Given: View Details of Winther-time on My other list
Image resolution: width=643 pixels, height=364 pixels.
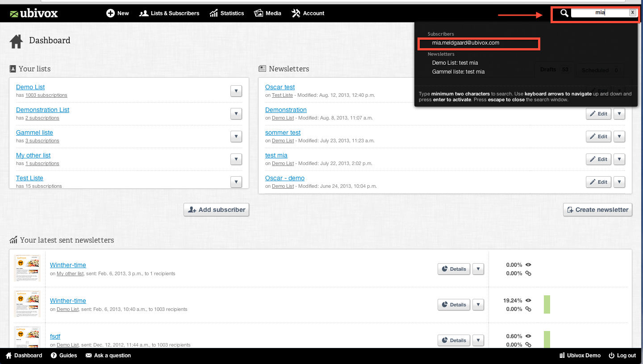Looking at the screenshot, I should tap(454, 269).
